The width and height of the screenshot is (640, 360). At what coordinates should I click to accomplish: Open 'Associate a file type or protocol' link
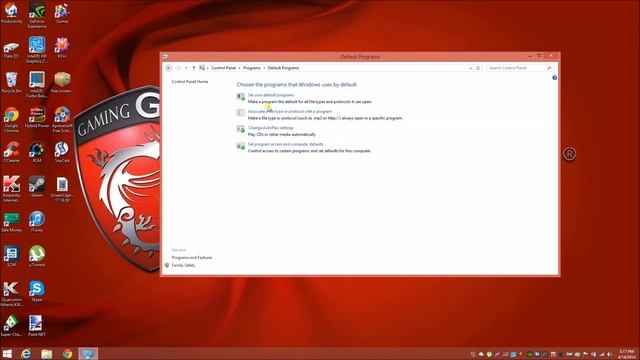289,111
